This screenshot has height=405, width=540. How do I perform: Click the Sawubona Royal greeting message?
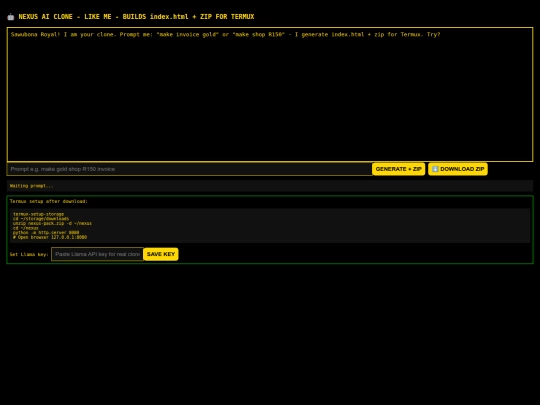tap(226, 34)
